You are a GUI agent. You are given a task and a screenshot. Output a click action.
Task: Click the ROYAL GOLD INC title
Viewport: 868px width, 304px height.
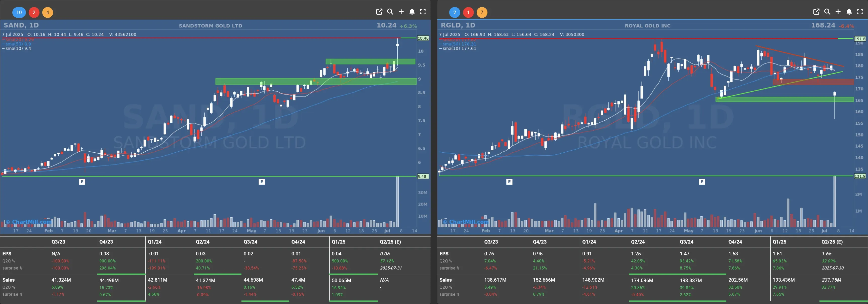point(647,26)
